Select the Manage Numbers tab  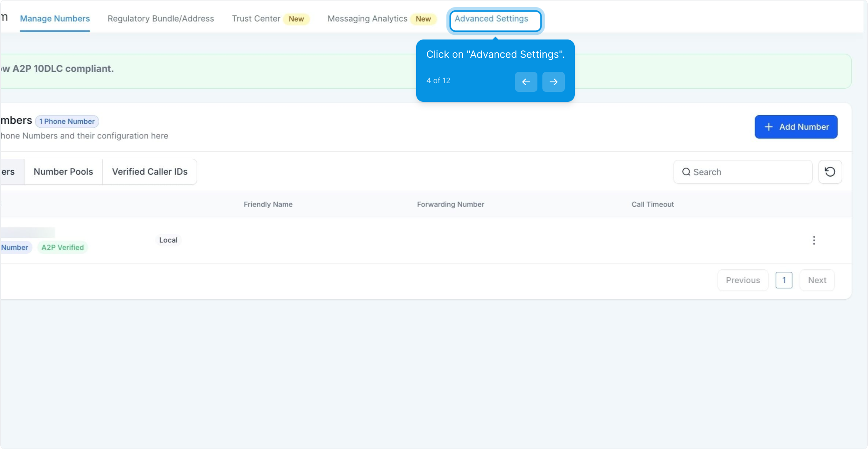(x=55, y=19)
